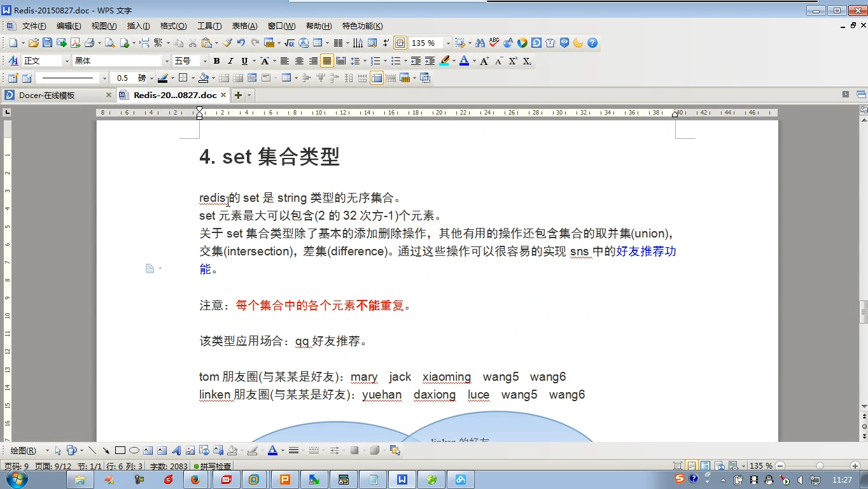This screenshot has height=489, width=868.
Task: Open the font name 黑体 dropdown
Action: tap(167, 61)
